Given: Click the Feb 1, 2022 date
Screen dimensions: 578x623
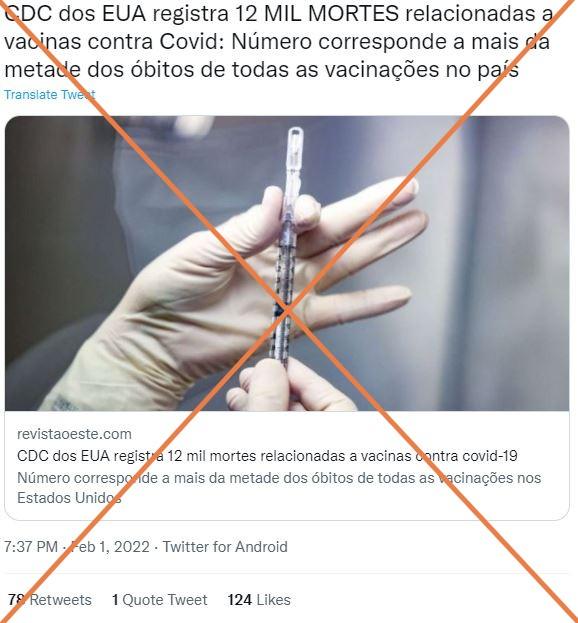Looking at the screenshot, I should [x=110, y=547].
